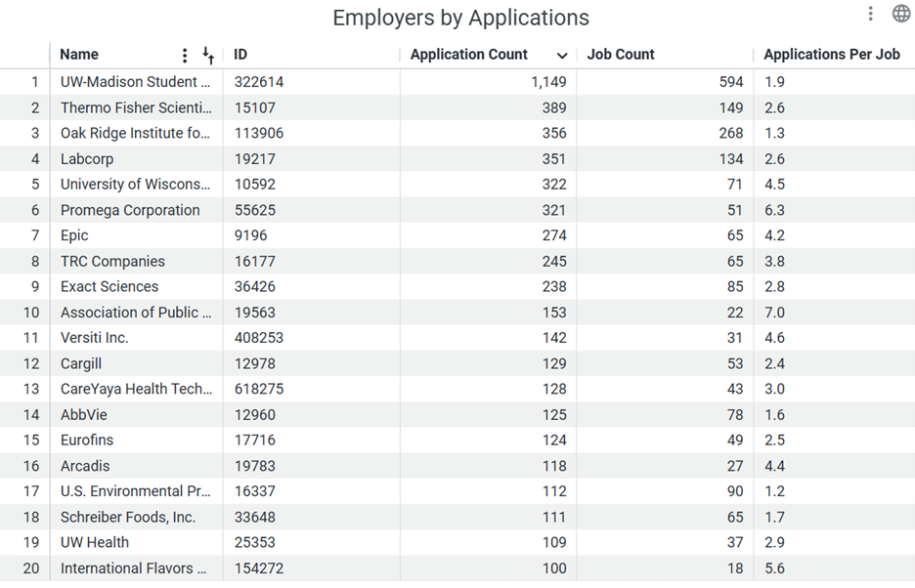Sort by the ID column header
This screenshot has height=588, width=915.
240,55
